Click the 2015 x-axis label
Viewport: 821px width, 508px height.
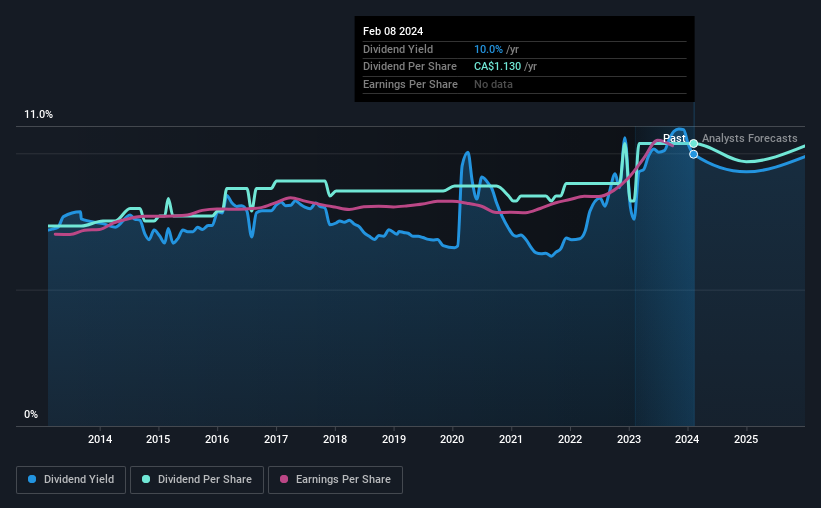coord(158,439)
